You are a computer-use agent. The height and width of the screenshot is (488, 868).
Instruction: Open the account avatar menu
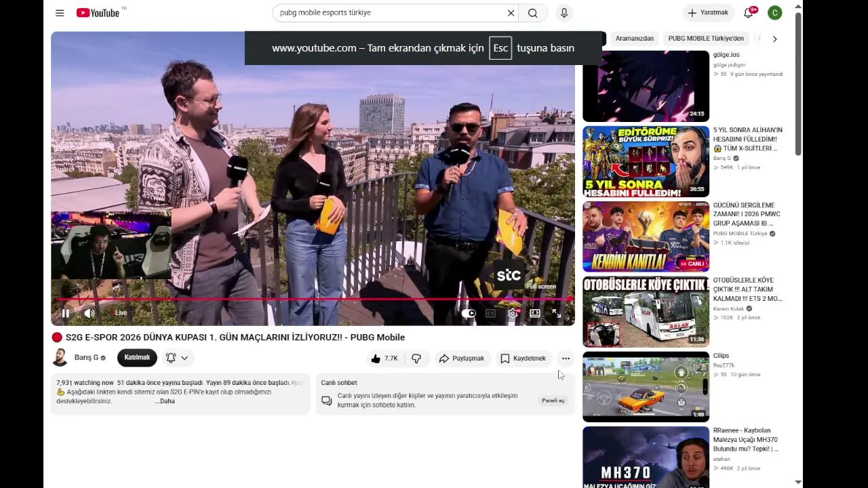tap(775, 13)
